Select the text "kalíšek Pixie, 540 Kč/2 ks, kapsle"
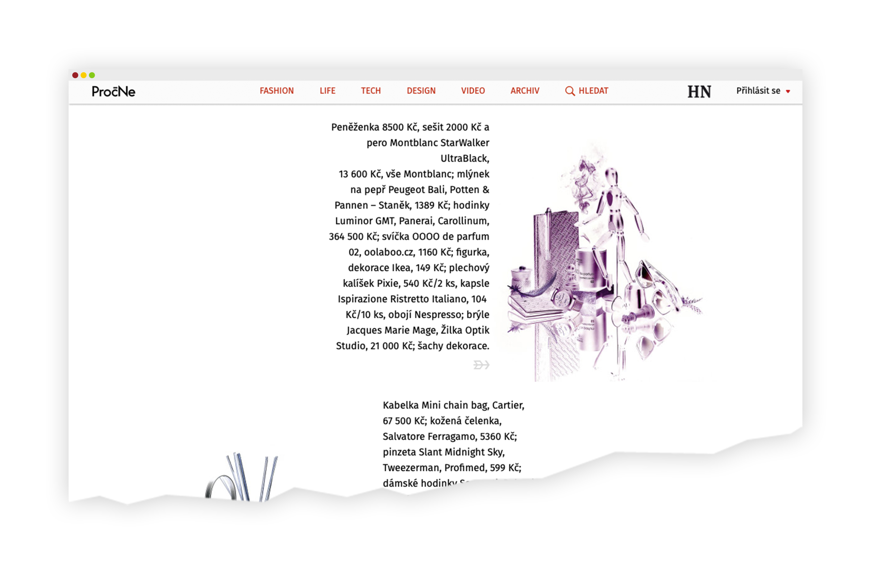The image size is (873, 588). (416, 283)
